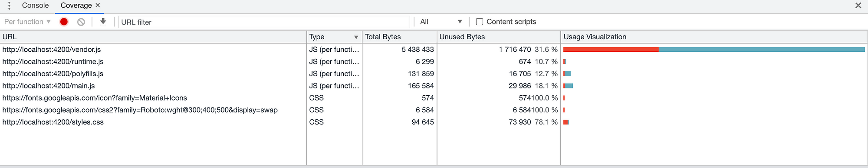Enable the Content scripts checkbox
Viewport: 868px width, 168px height.
coord(480,22)
